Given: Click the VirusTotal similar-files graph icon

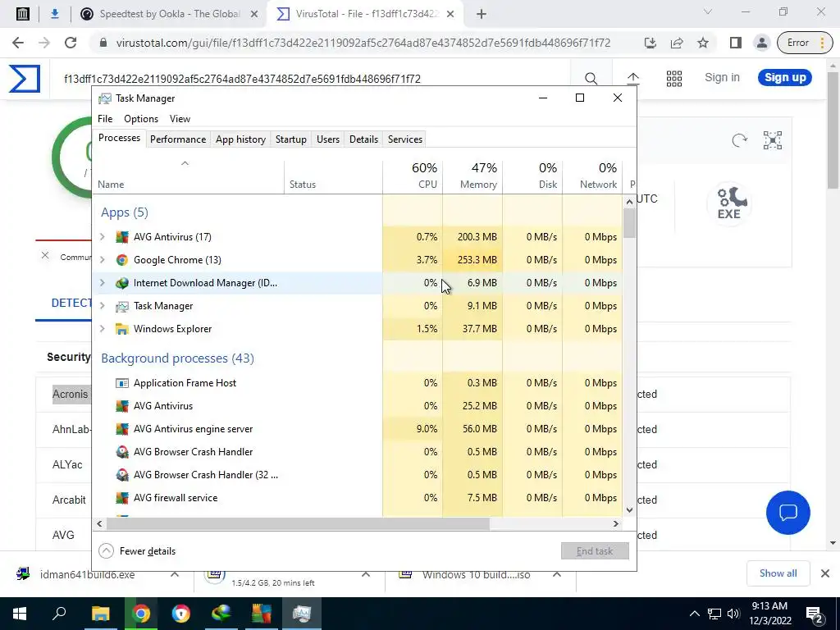Looking at the screenshot, I should (x=773, y=140).
